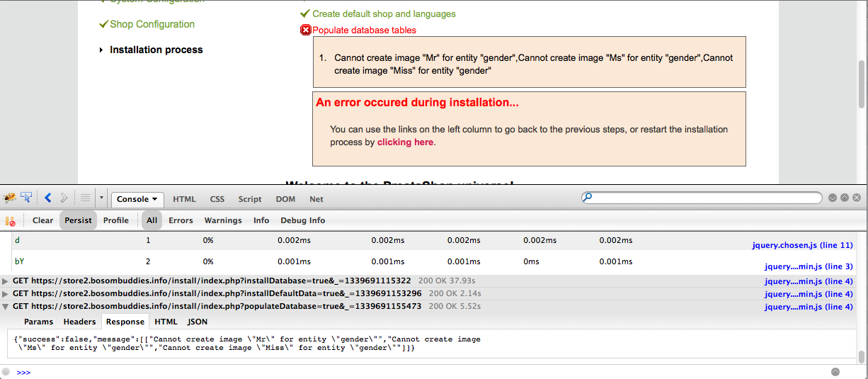Clear the console output
868x379 pixels.
[42, 220]
